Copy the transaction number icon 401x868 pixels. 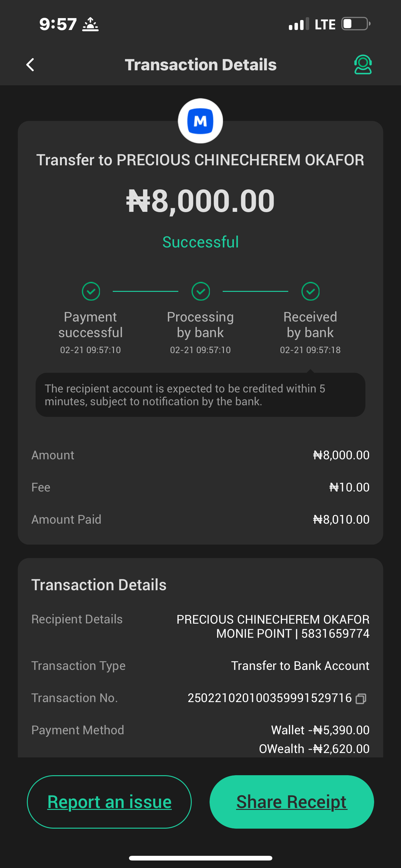click(x=361, y=699)
